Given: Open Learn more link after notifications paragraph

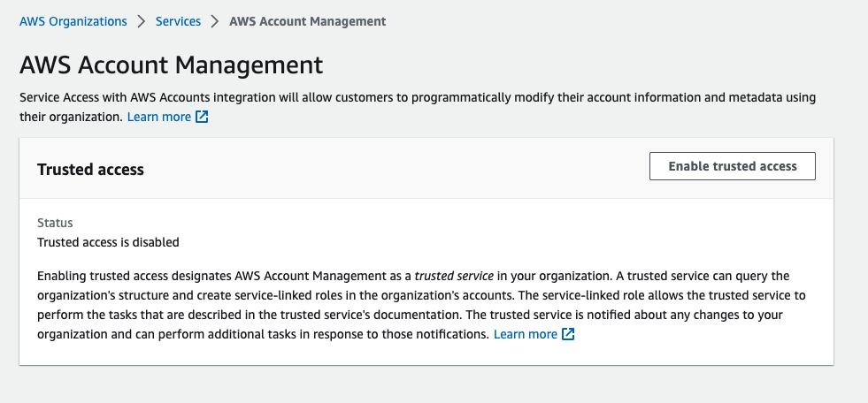Looking at the screenshot, I should [526, 334].
